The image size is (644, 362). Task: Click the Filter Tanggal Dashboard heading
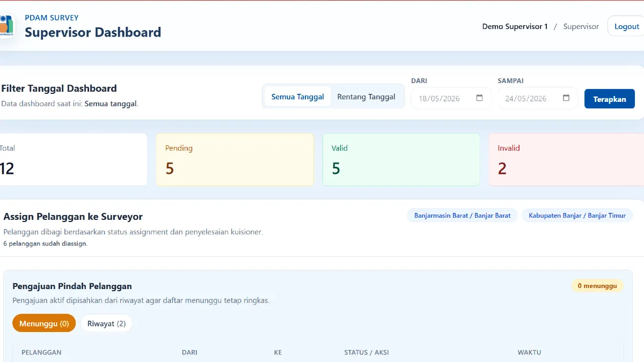59,88
